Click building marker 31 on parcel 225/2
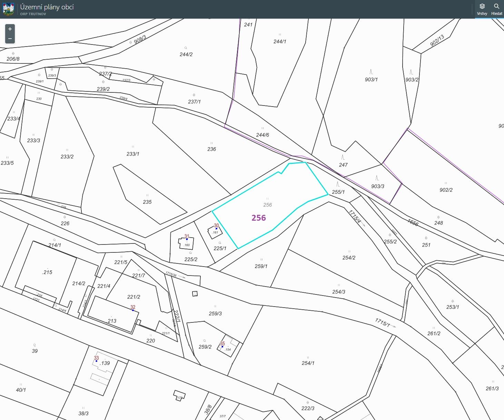 point(187,239)
